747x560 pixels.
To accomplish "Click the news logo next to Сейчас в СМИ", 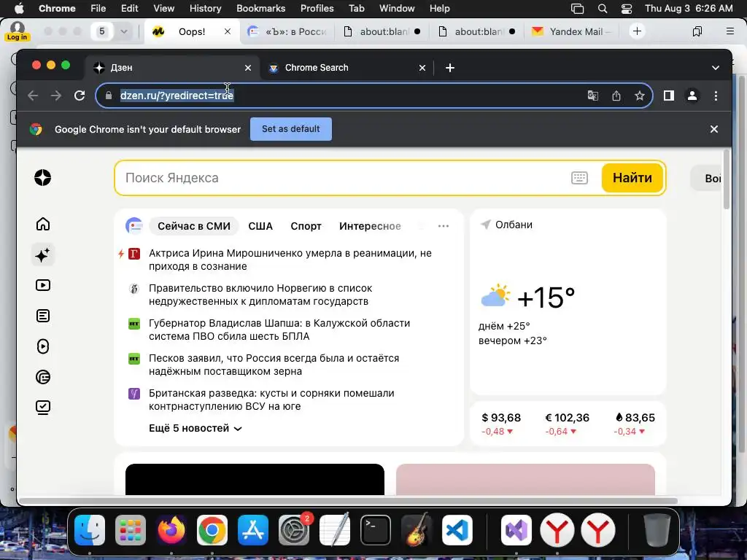I will click(x=134, y=226).
